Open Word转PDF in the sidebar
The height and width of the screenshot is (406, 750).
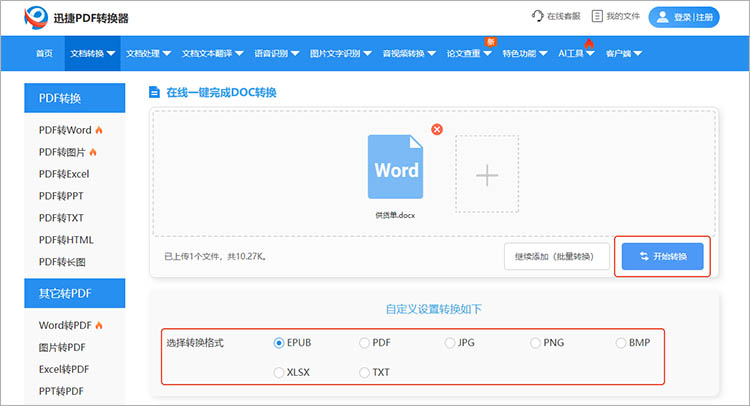coord(65,325)
